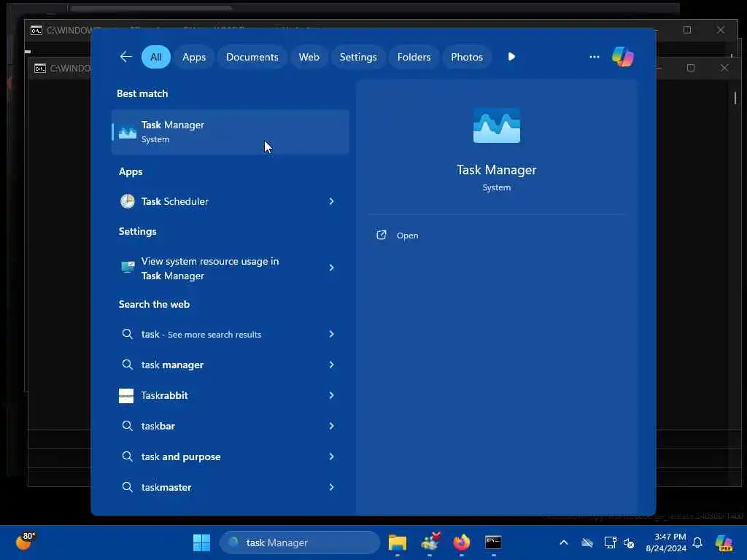Viewport: 747px width, 560px height.
Task: Switch to the Settings filter tab
Action: 357,57
